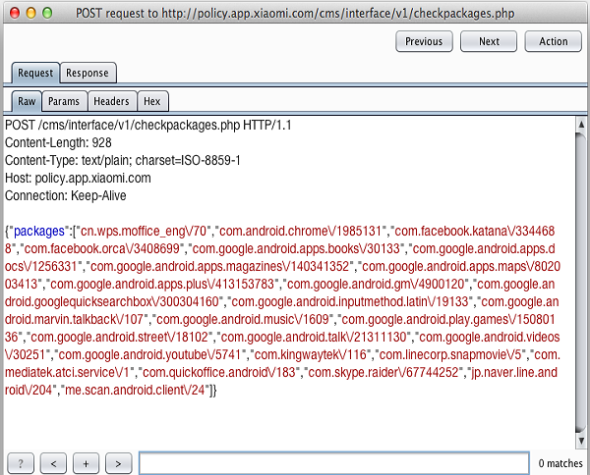Image resolution: width=590 pixels, height=475 pixels.
Task: Click the com.google.android.youtube entry
Action: 149,355
